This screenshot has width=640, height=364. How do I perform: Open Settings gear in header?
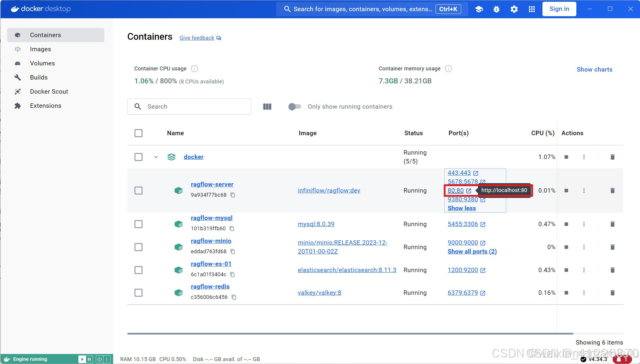514,9
